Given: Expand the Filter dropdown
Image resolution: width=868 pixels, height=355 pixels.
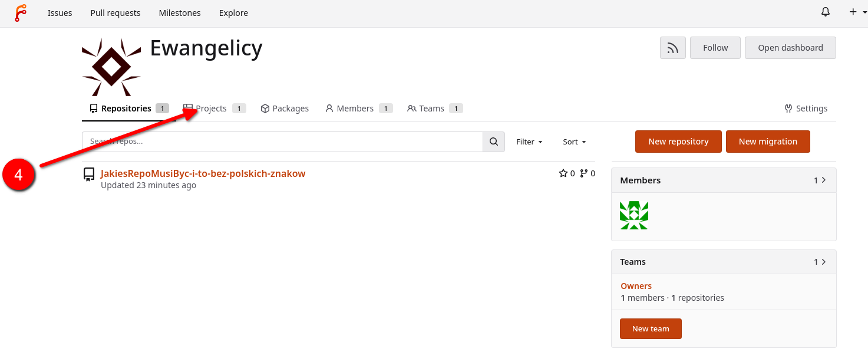Looking at the screenshot, I should 529,142.
